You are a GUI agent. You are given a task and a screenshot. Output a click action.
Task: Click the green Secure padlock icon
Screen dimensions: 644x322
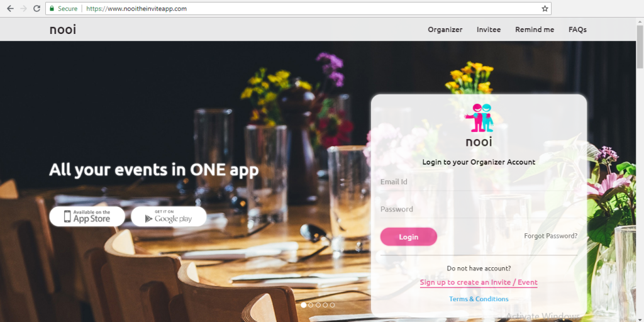tap(52, 9)
